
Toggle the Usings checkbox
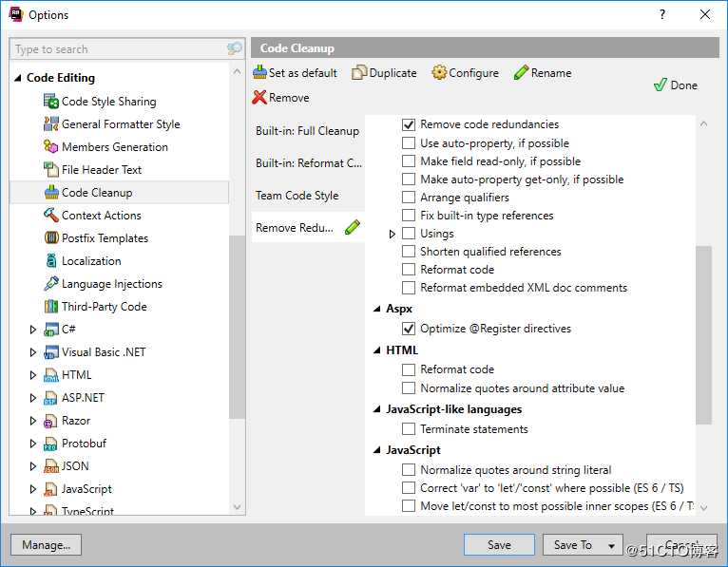[x=409, y=233]
